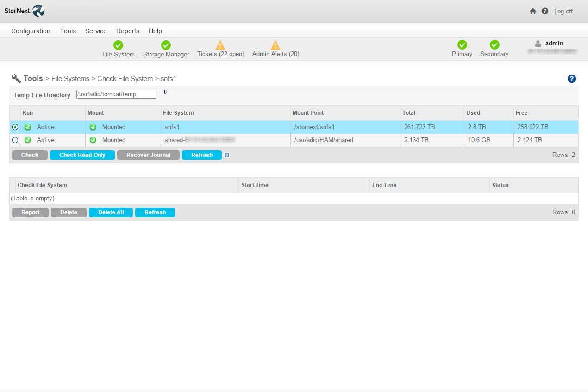Screen dimensions: 588x392
Task: Click the Temp File Directory input field
Action: point(116,94)
